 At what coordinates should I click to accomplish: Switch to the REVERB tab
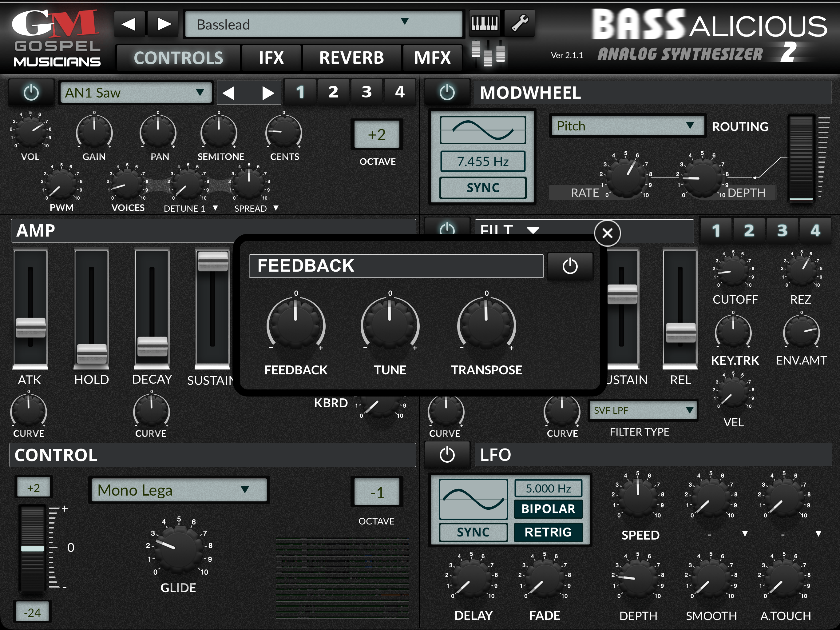(x=351, y=58)
